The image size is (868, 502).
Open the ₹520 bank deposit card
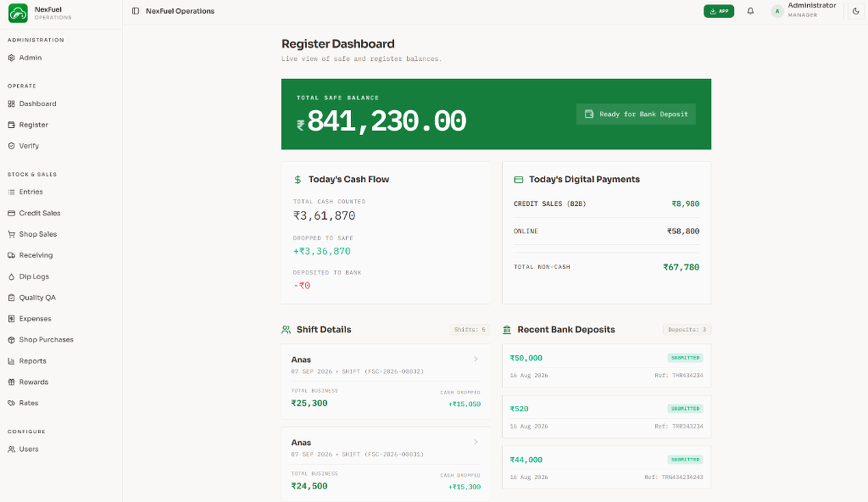coord(606,416)
